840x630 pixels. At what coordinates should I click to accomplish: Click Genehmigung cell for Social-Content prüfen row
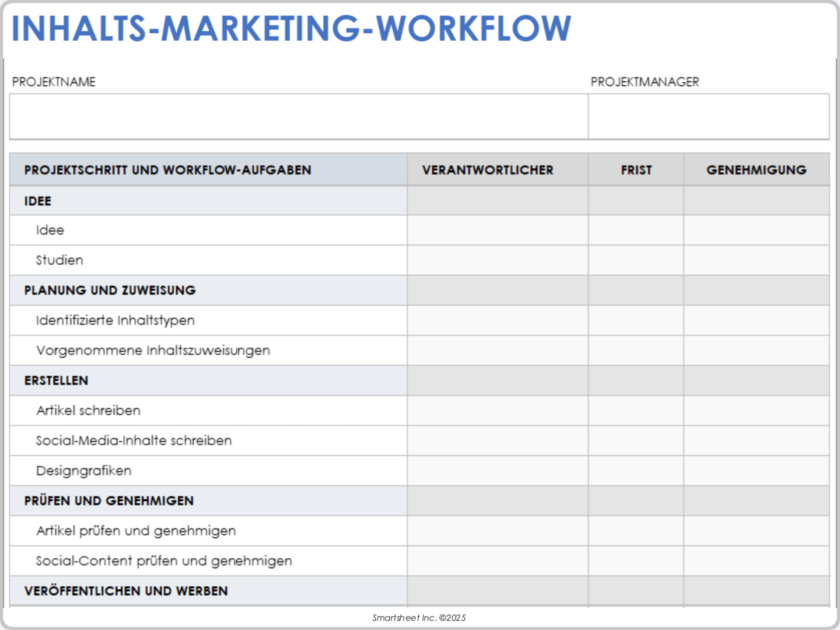(756, 561)
